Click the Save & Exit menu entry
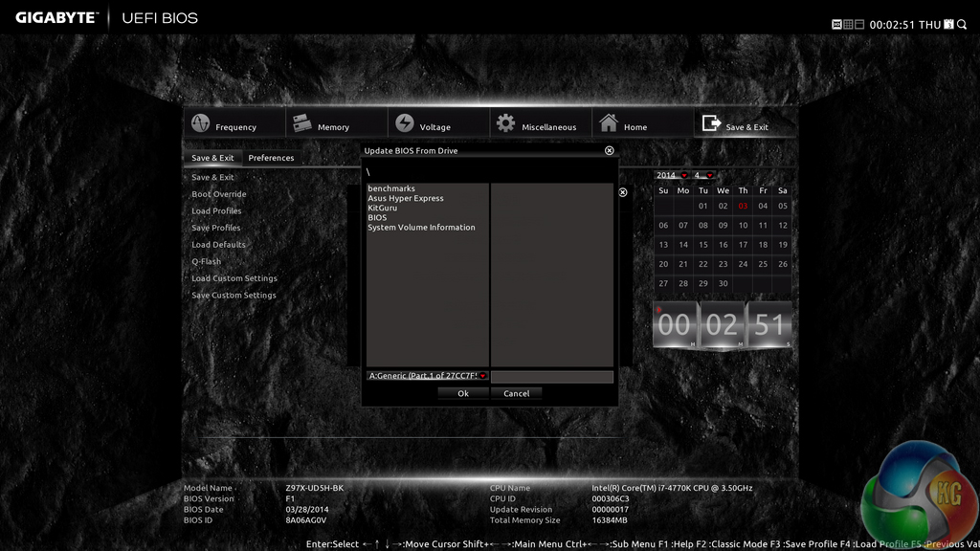This screenshot has height=551, width=980. click(x=212, y=177)
